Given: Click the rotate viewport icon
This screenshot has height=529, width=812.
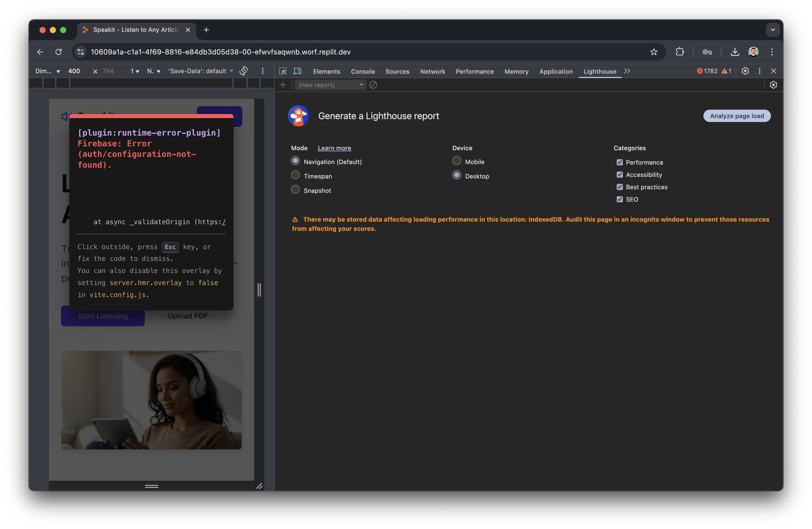Looking at the screenshot, I should 244,71.
